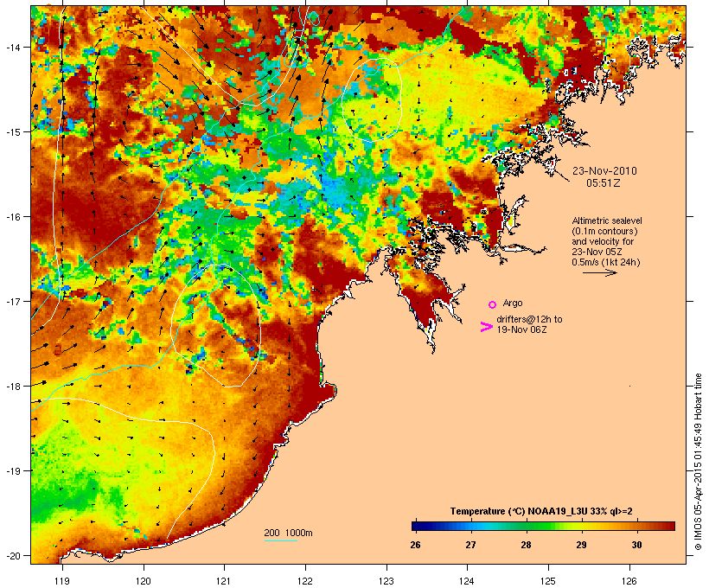This screenshot has height=588, width=709.
Task: Click the latitude axis label -19
Action: [12, 471]
